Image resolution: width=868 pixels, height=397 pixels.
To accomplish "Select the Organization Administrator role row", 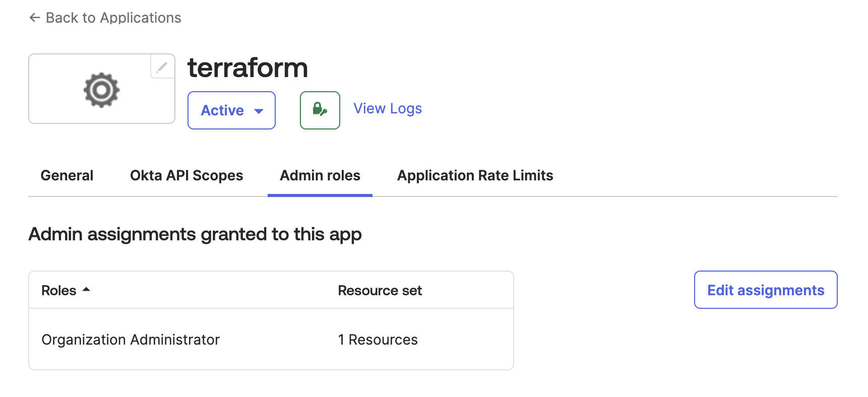I will pos(271,340).
